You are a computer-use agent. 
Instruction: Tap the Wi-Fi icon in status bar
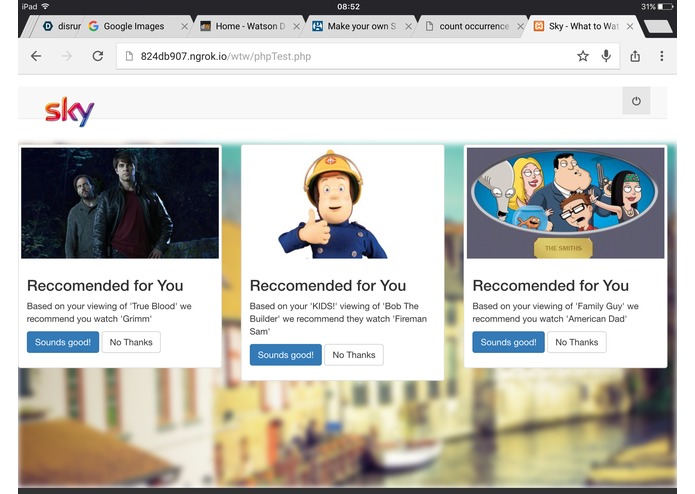45,6
